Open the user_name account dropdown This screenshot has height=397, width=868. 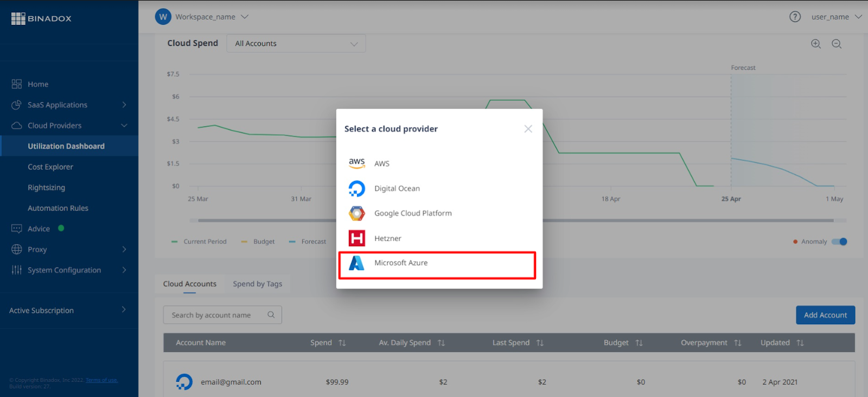[837, 17]
